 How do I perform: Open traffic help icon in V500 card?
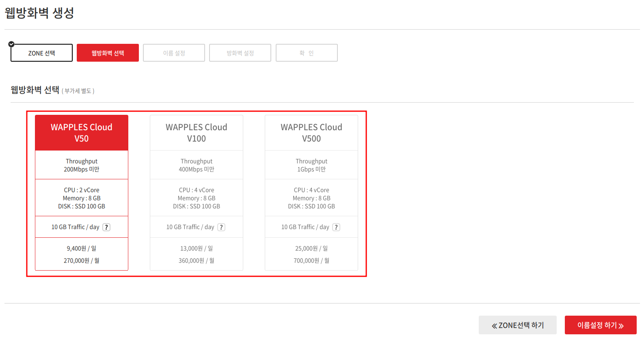(x=336, y=227)
